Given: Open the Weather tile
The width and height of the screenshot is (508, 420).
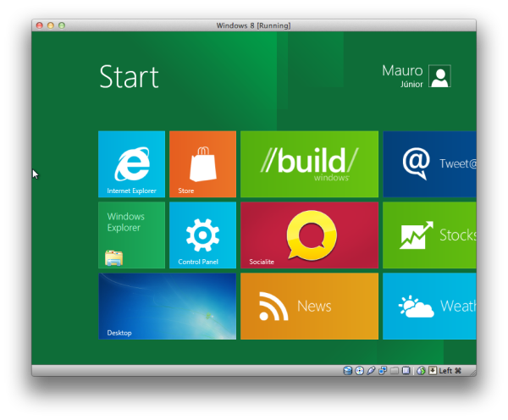Looking at the screenshot, I should click(429, 307).
